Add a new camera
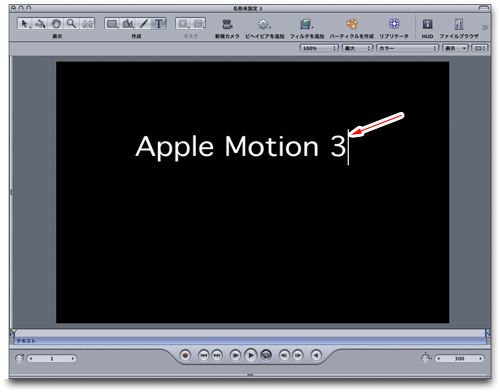This screenshot has width=500, height=392. [227, 24]
